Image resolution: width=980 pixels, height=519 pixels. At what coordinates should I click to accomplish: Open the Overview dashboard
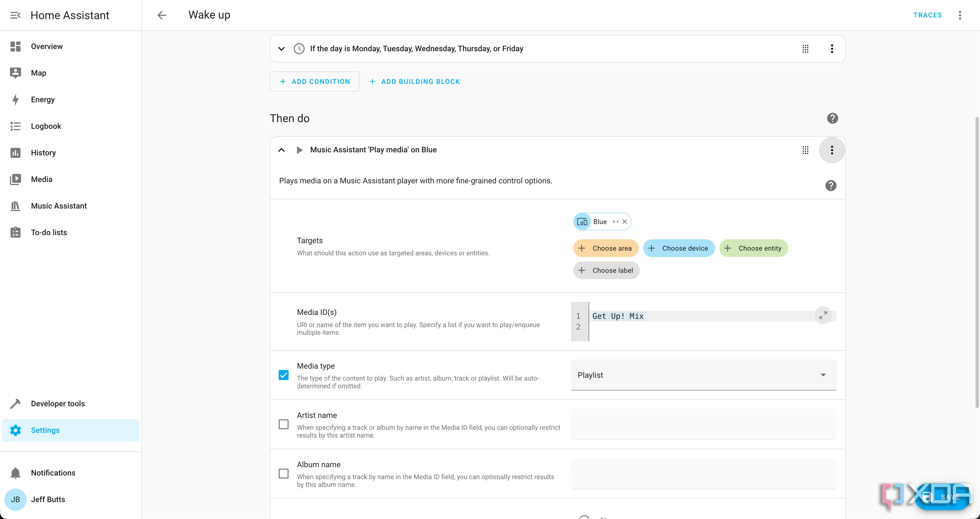[x=71, y=47]
